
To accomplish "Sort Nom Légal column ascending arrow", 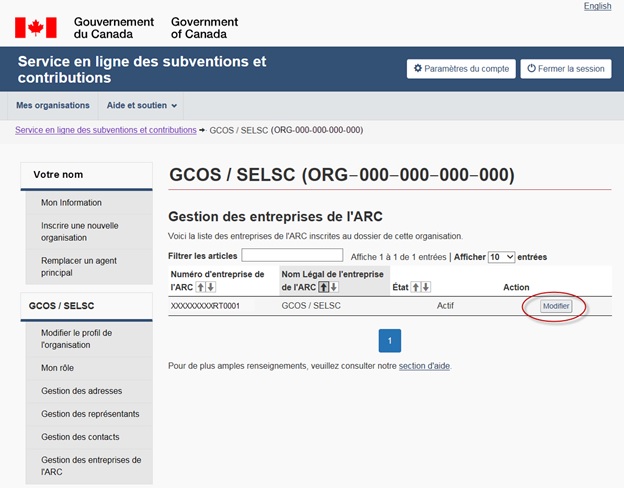I will [x=324, y=287].
